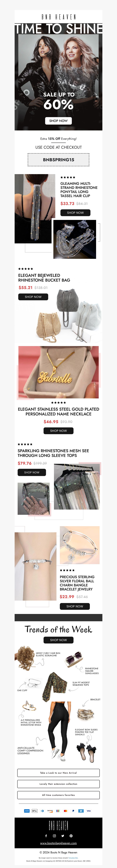Click the Mastercard payment icon
Screen dimensions: 117x868
pos(65,811)
